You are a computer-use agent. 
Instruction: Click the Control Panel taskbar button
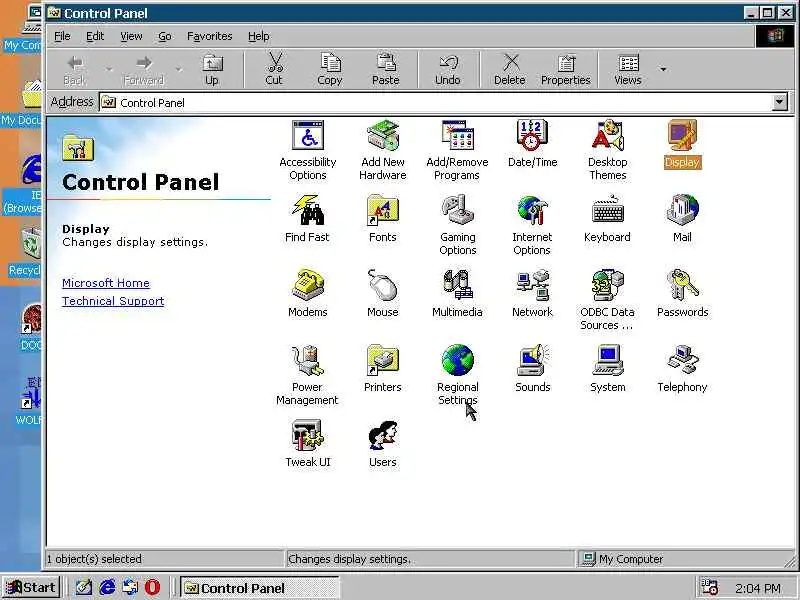point(260,588)
